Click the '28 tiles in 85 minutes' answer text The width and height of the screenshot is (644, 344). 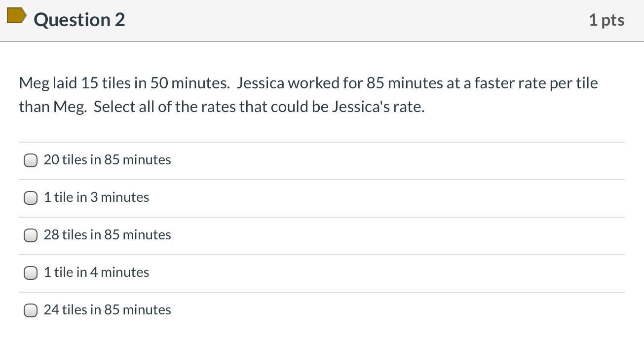pos(107,235)
